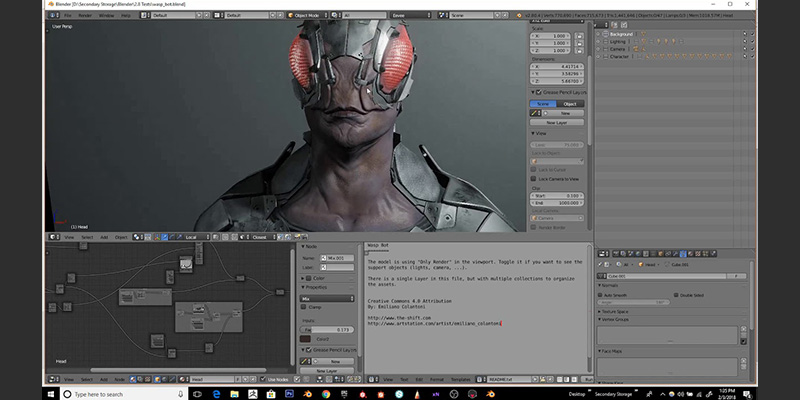Click the node Name field Mix.001

tap(337, 258)
